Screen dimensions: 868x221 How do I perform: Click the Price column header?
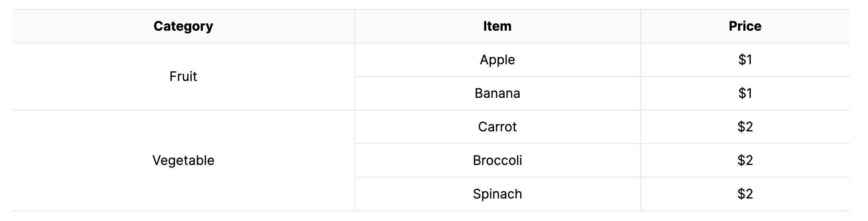point(745,26)
